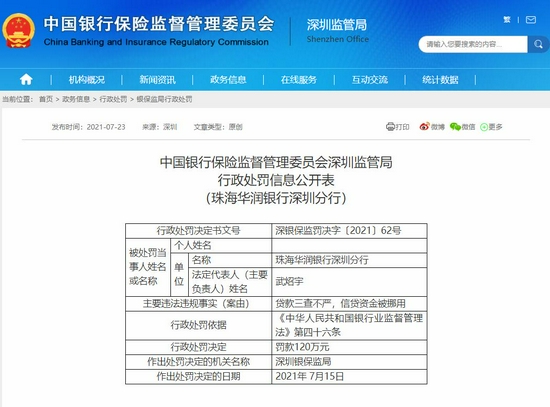Click the Shenzhen Office English label
This screenshot has height=407, width=550.
337,39
